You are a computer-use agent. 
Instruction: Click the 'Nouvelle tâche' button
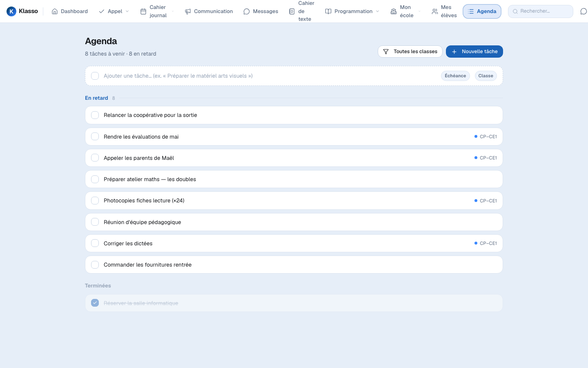point(474,52)
